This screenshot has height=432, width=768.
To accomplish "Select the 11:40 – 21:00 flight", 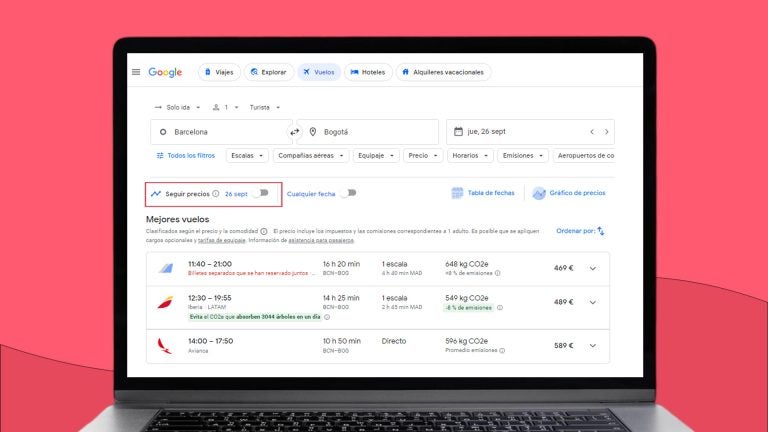I will tap(378, 269).
